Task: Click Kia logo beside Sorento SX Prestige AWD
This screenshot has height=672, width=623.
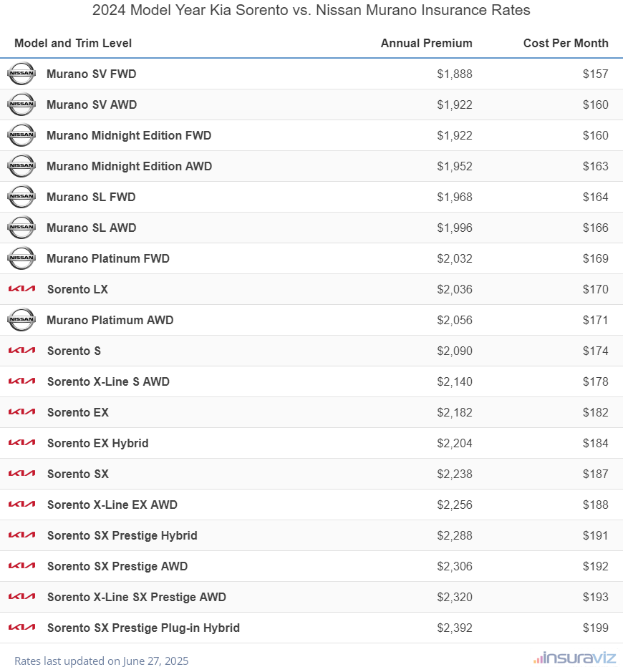Action: point(22,566)
